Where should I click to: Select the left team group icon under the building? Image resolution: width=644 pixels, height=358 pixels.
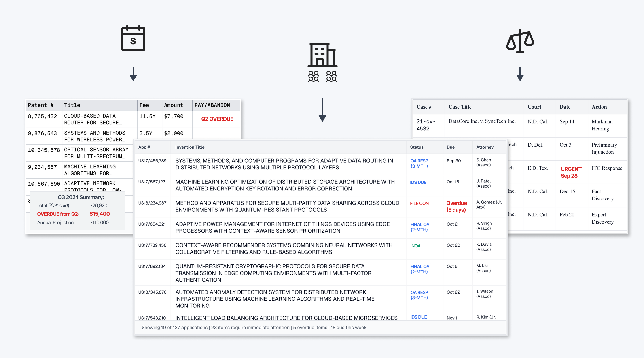[x=313, y=76]
